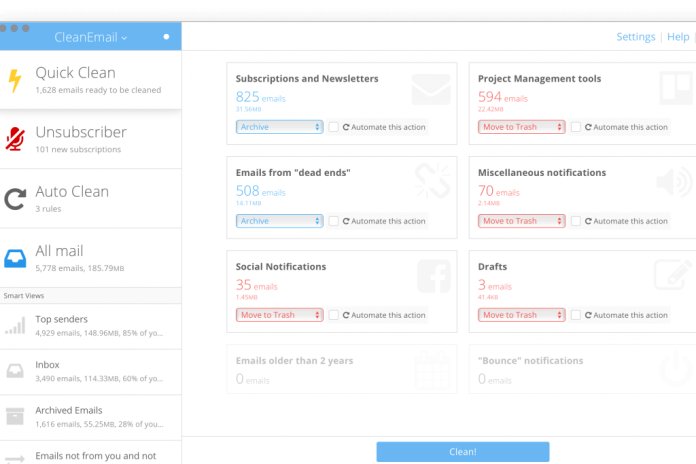This screenshot has height=464, width=696.
Task: Show the Top senders smart view
Action: pyautogui.click(x=91, y=325)
